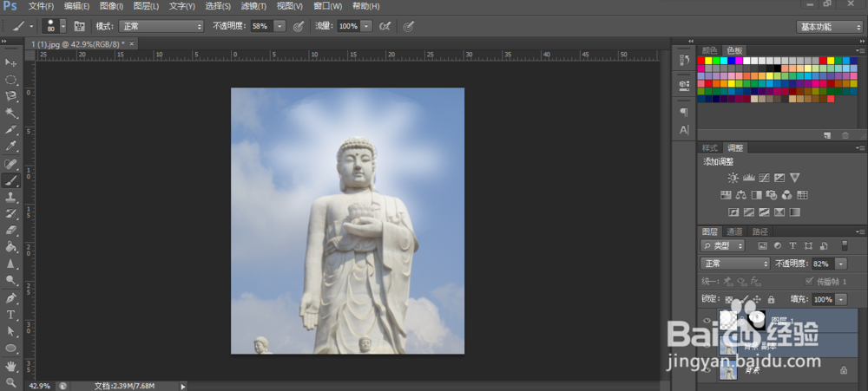Image resolution: width=868 pixels, height=391 pixels.
Task: Toggle visibility of 图层 1 layer
Action: (707, 321)
